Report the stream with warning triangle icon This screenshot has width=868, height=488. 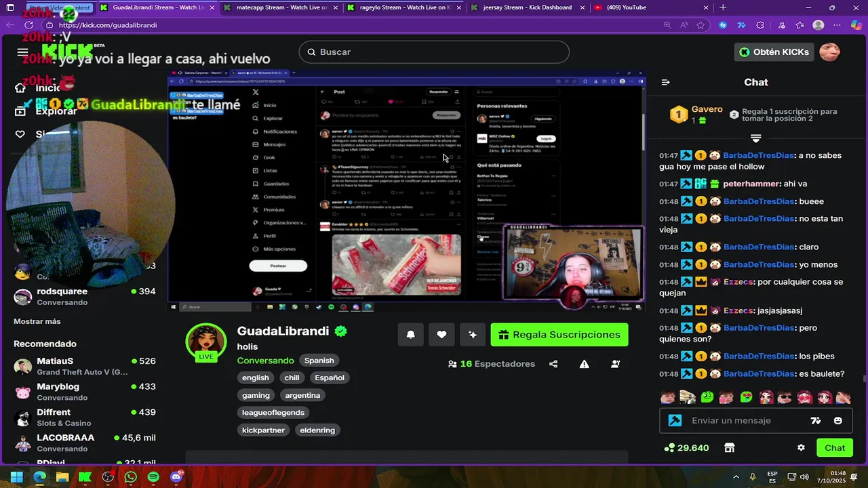pyautogui.click(x=584, y=364)
